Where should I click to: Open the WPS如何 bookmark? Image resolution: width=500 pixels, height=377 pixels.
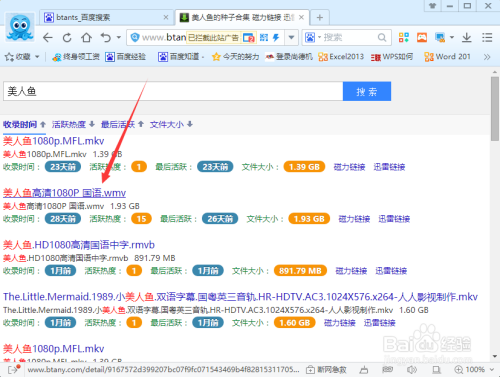392,57
